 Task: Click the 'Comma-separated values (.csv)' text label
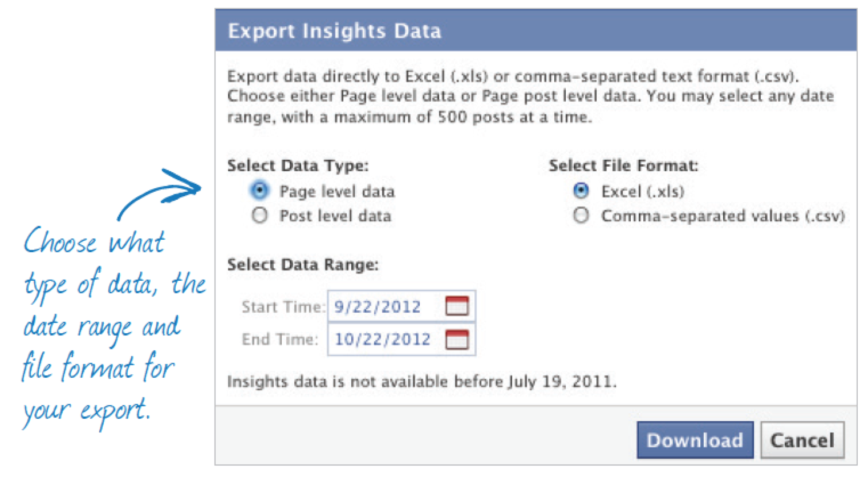(723, 216)
